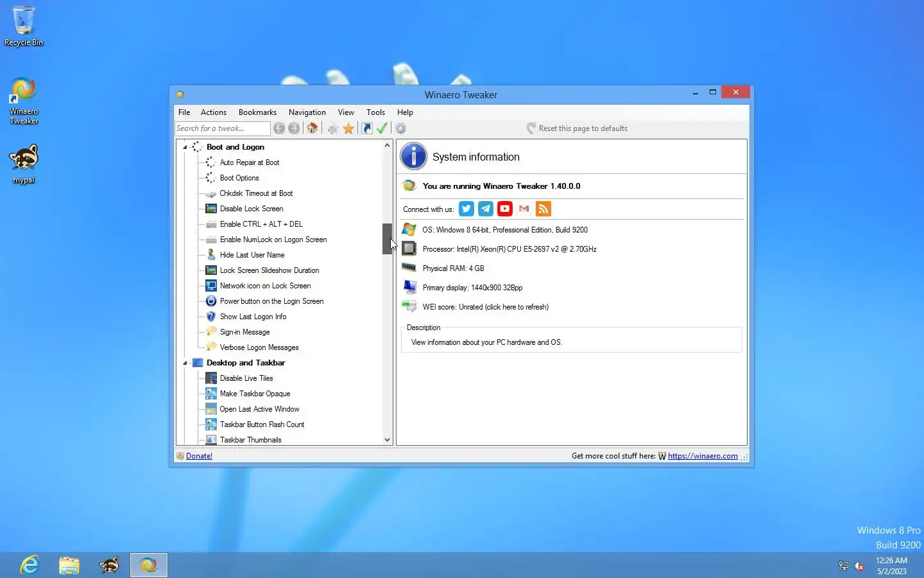Go to the Home page icon
The width and height of the screenshot is (924, 578).
point(312,128)
